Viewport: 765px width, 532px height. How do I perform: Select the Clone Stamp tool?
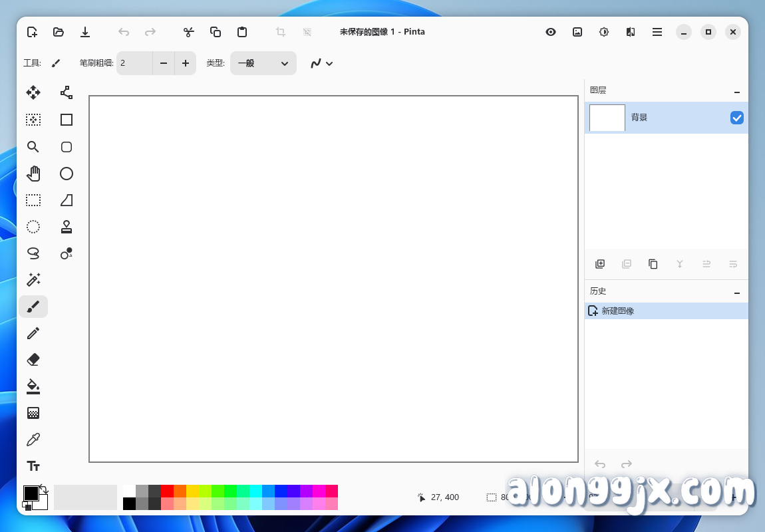tap(67, 227)
